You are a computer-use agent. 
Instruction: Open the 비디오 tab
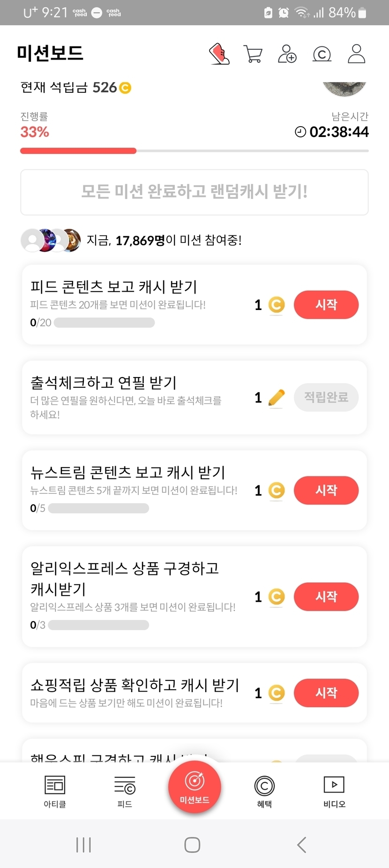(334, 791)
